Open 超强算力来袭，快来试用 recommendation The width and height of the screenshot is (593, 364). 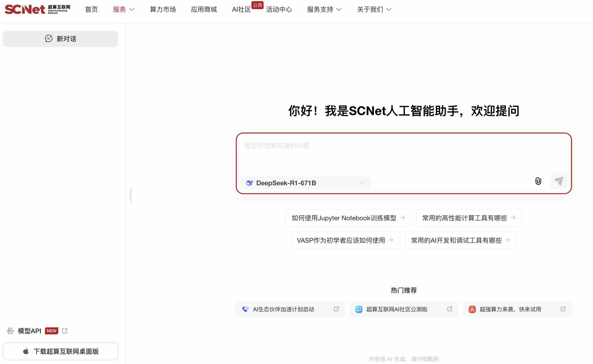(517, 309)
